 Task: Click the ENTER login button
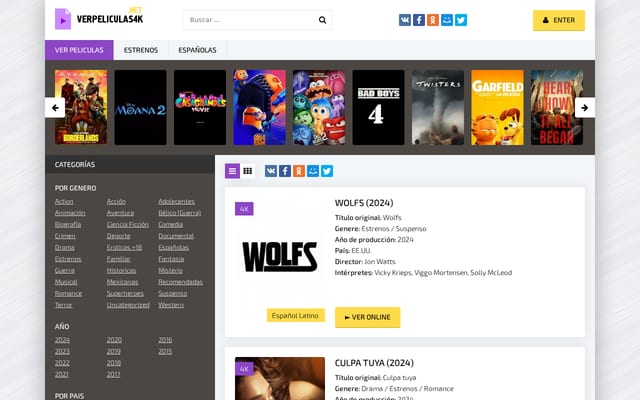click(x=559, y=20)
